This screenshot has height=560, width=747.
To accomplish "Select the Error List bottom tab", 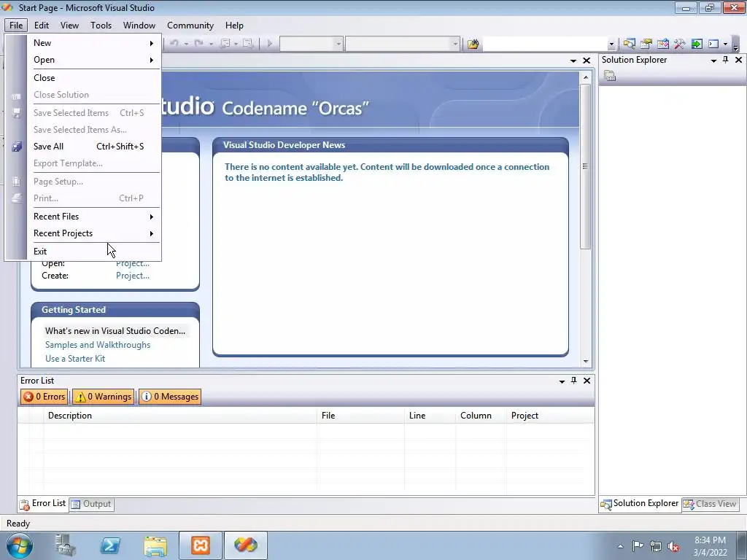I will click(43, 504).
